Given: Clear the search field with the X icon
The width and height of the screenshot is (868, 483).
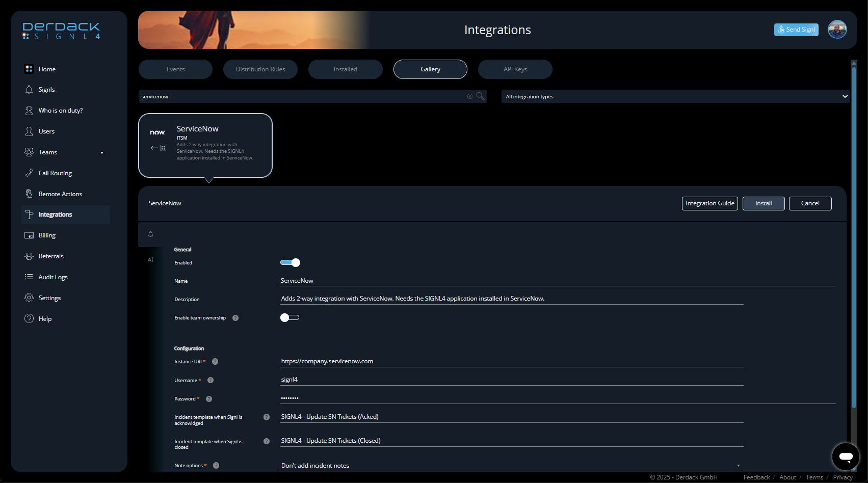Looking at the screenshot, I should pos(470,96).
